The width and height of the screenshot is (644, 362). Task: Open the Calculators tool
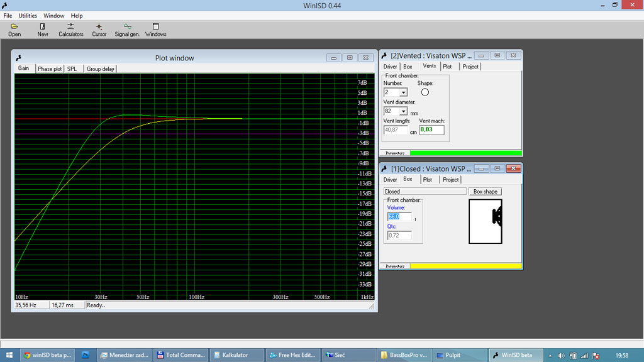(70, 30)
